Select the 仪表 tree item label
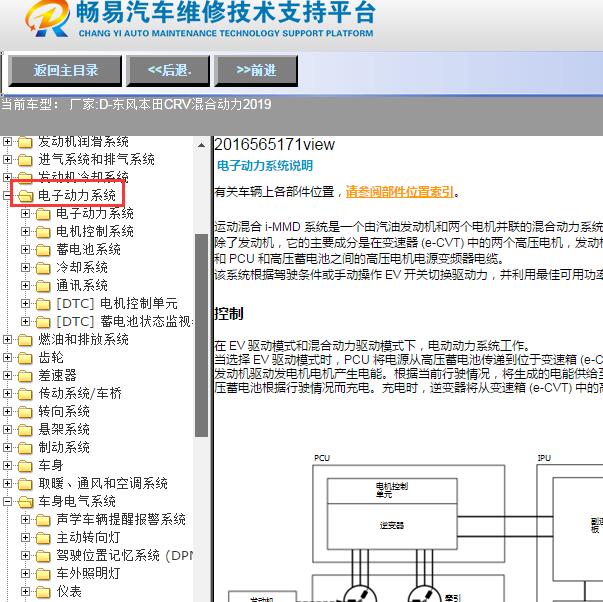This screenshot has height=602, width=603. pyautogui.click(x=69, y=591)
